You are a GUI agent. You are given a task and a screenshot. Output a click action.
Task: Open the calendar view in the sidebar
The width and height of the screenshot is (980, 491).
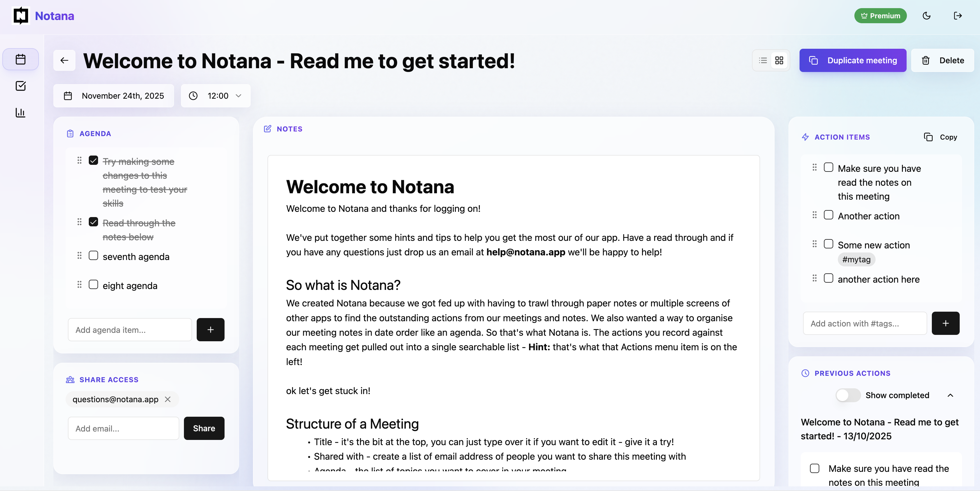coord(20,59)
